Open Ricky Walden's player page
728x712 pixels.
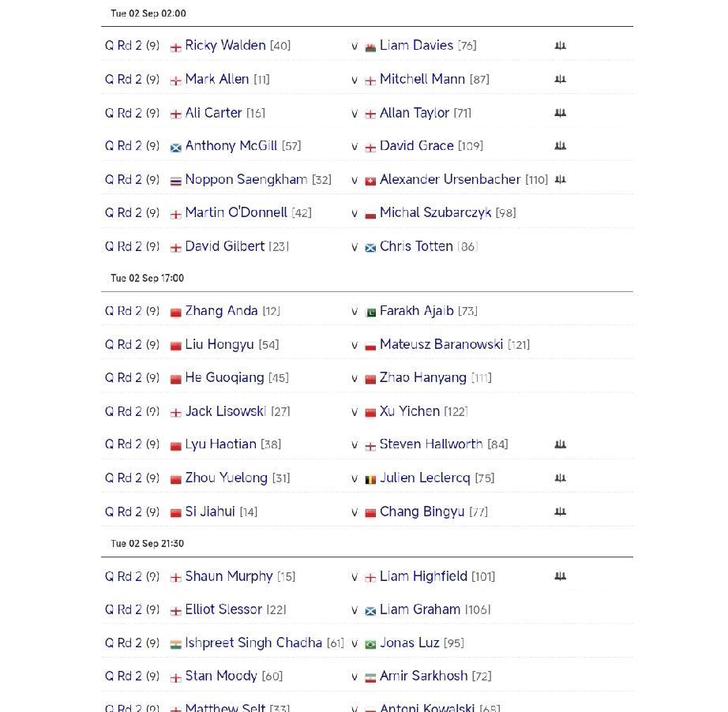[x=225, y=46]
